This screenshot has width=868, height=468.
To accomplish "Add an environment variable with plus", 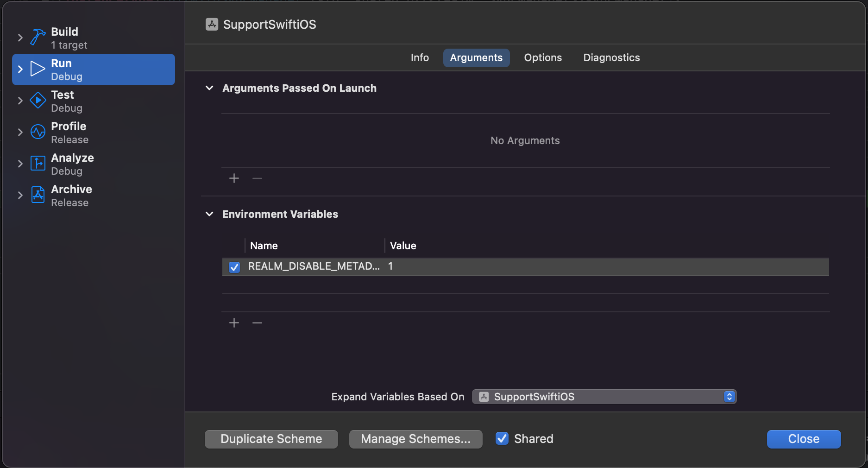I will click(234, 323).
